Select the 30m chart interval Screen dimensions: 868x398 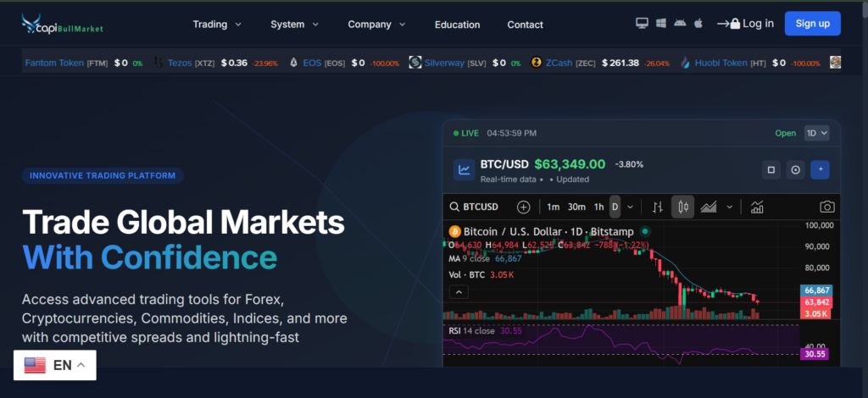pos(576,207)
